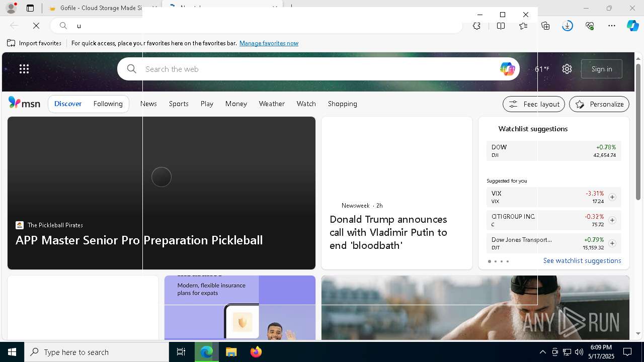Select the Following tab
The width and height of the screenshot is (644, 362).
[x=108, y=104]
